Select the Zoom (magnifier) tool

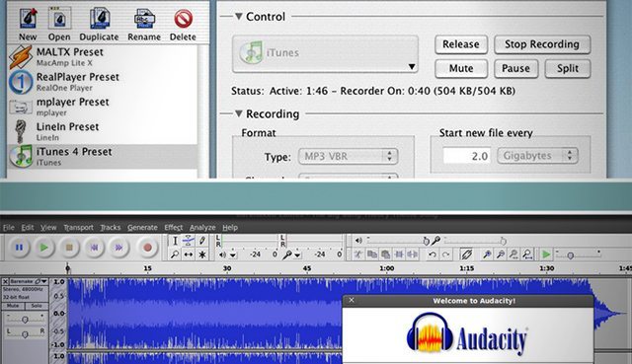(175, 255)
